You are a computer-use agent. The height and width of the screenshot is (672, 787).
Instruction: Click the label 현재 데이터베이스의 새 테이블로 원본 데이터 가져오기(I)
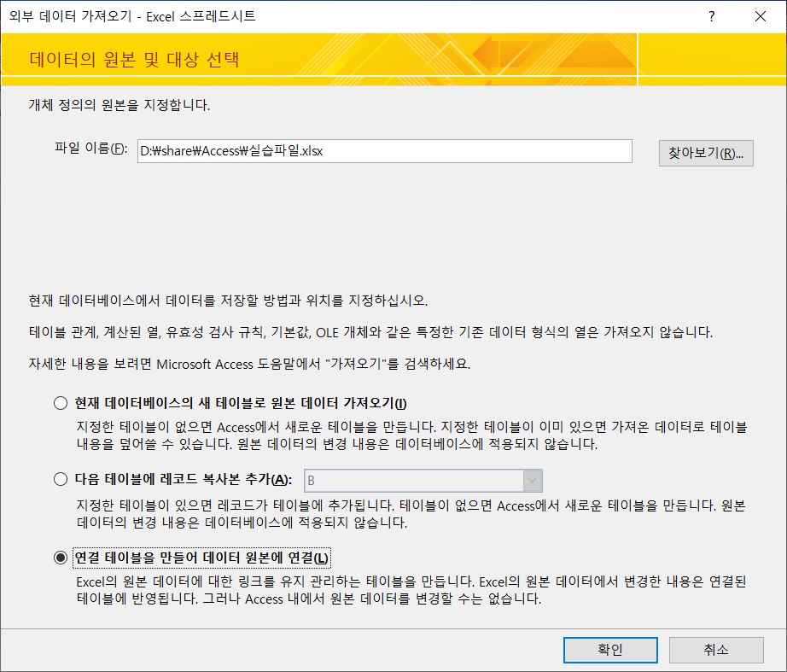point(241,403)
